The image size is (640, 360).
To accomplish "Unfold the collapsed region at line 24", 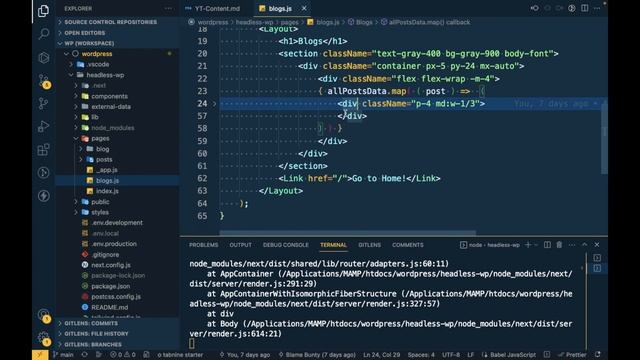I will click(214, 104).
